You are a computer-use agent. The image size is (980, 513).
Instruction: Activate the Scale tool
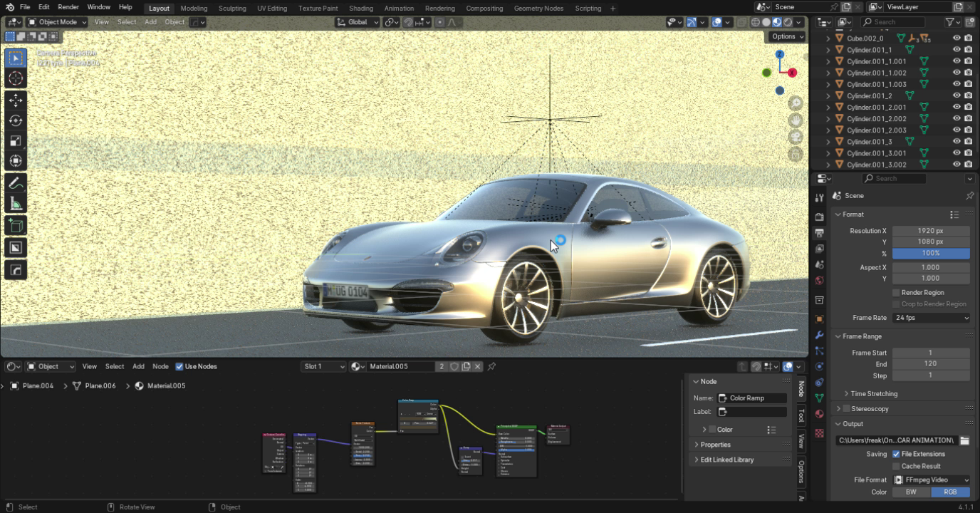[16, 140]
